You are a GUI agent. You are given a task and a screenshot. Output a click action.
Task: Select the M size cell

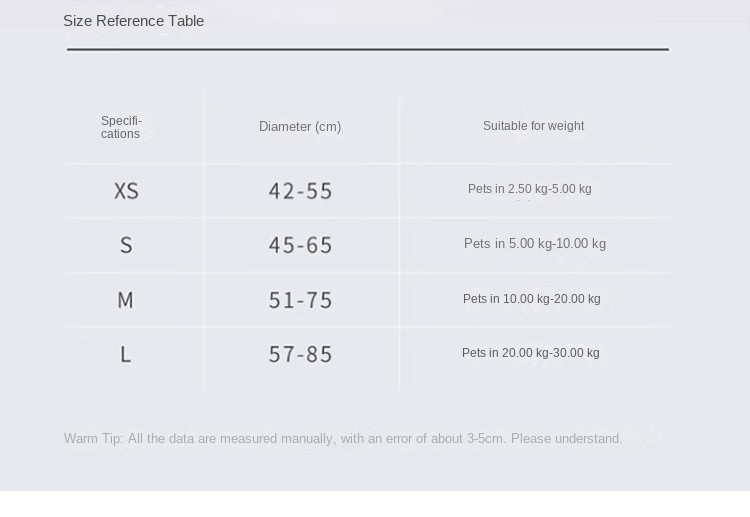tap(125, 300)
